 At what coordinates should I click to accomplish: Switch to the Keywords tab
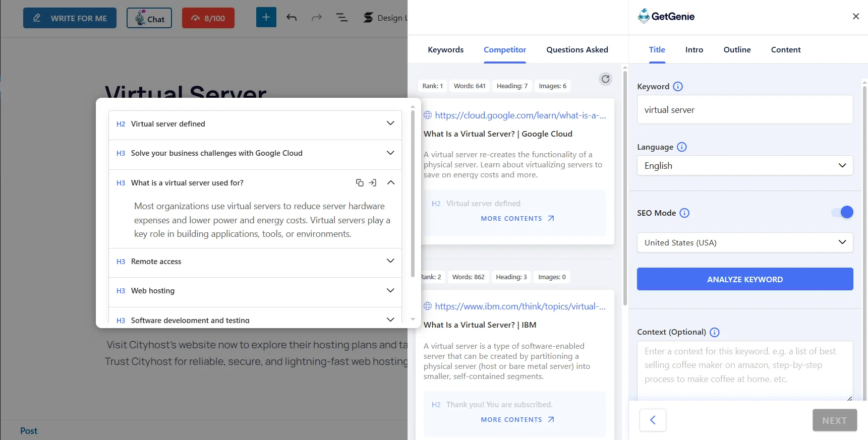pos(446,49)
